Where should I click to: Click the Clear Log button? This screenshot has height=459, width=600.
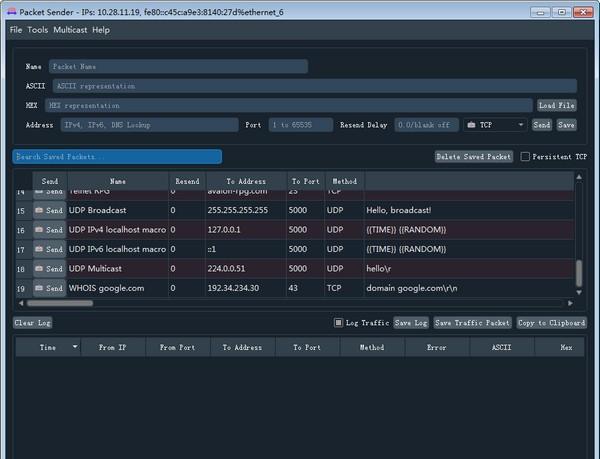click(32, 323)
